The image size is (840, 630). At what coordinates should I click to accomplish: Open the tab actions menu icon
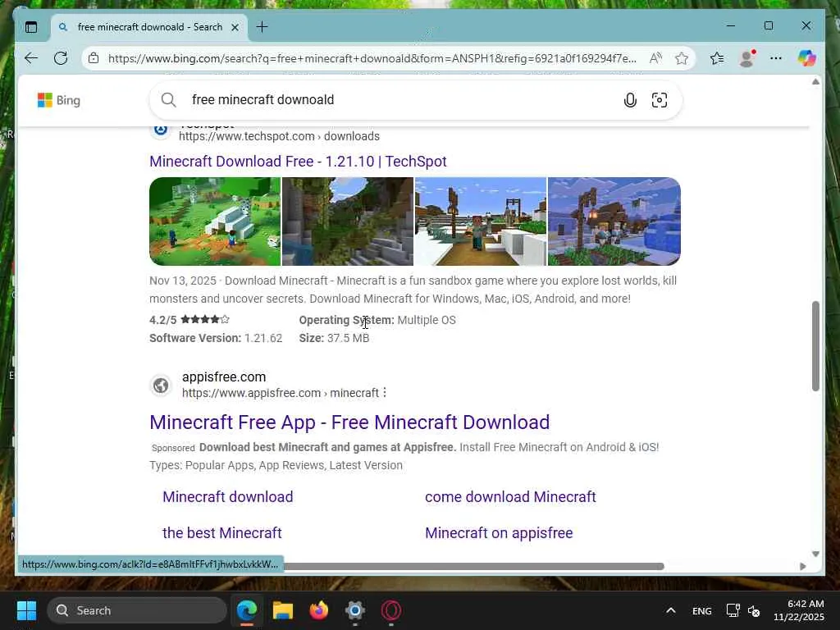pyautogui.click(x=31, y=27)
